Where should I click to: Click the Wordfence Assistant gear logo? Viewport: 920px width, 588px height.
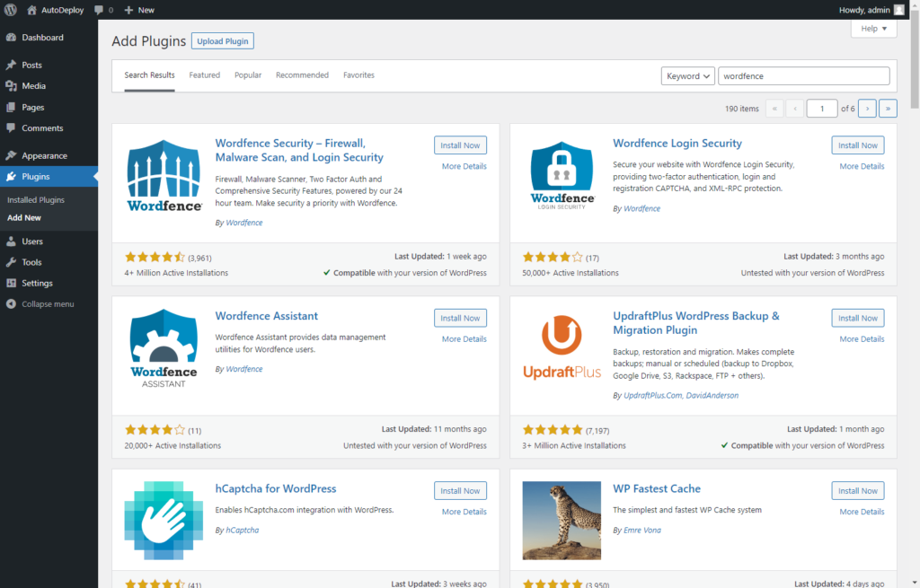(x=164, y=348)
